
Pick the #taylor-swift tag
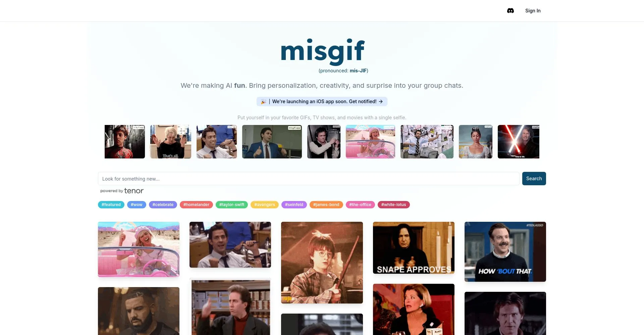click(x=232, y=205)
